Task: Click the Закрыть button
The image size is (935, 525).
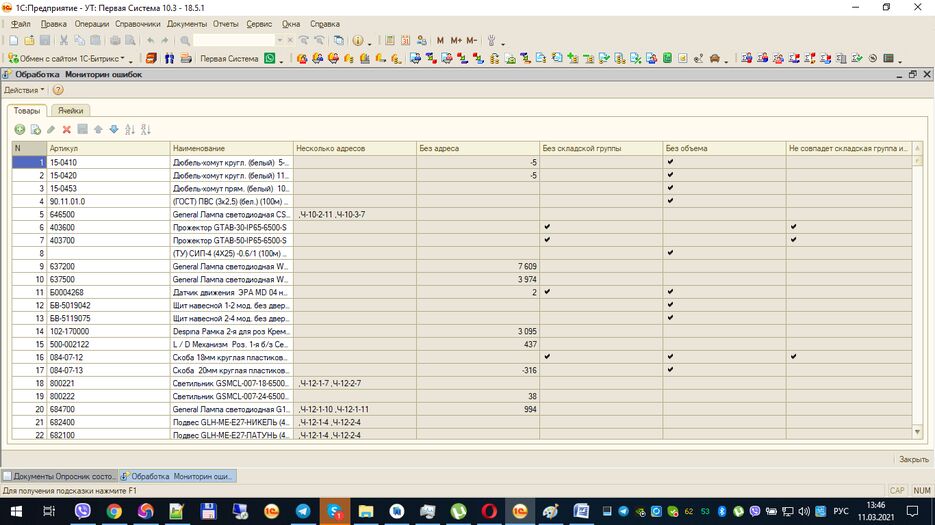Action: click(914, 459)
